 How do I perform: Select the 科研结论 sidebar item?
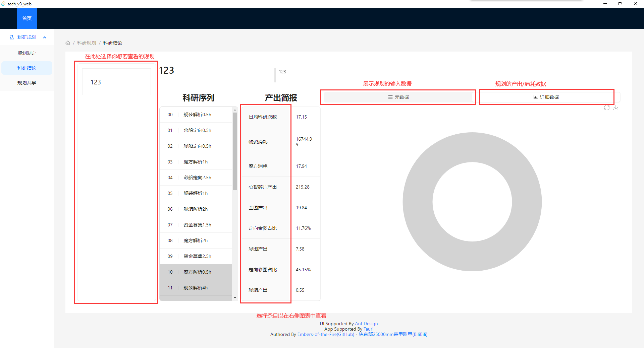(27, 68)
